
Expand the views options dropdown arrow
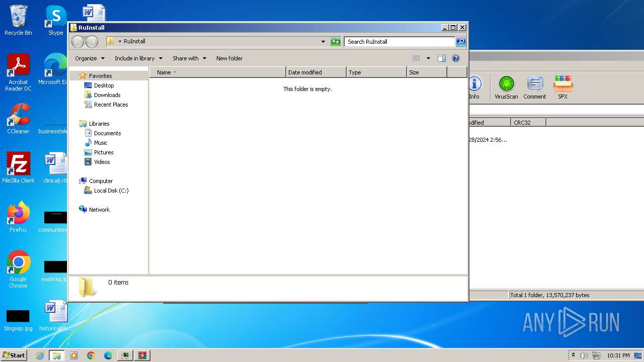(428, 58)
